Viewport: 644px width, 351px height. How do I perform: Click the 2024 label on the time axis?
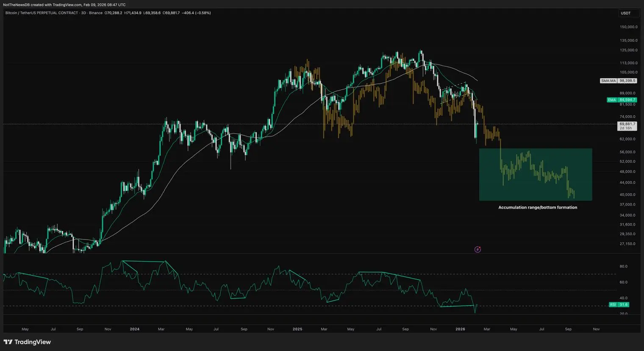[x=135, y=329]
